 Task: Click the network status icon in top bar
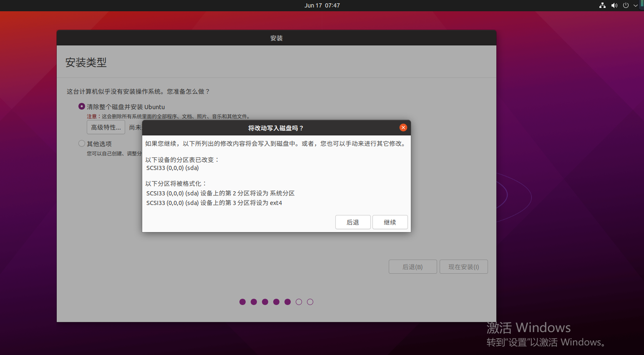602,5
